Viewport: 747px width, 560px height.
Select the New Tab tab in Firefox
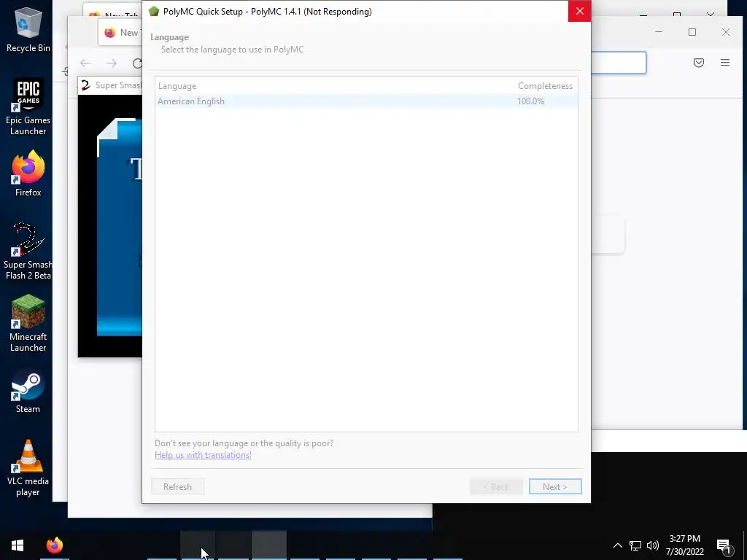click(120, 32)
